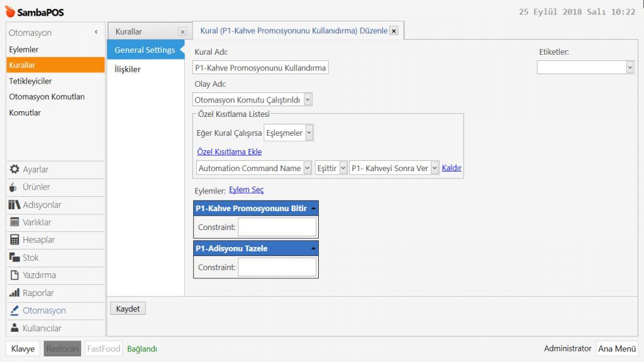Click the Kaydet button
Viewport: 644px width, 362px height.
[128, 309]
